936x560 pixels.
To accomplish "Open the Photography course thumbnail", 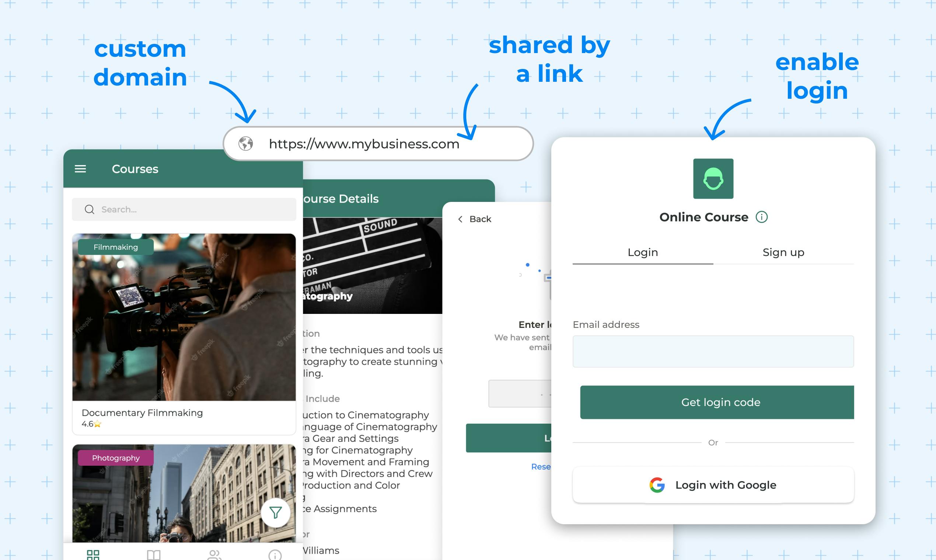I will point(184,493).
